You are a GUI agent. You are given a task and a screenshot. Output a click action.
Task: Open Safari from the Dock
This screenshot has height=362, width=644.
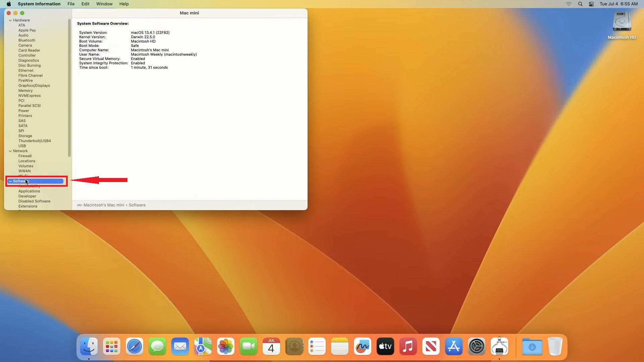pos(134,346)
